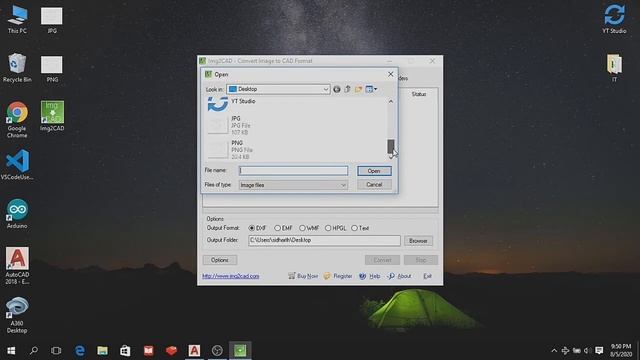The height and width of the screenshot is (360, 640).
Task: Click the Browser button in Img2CAD
Action: pyautogui.click(x=418, y=241)
